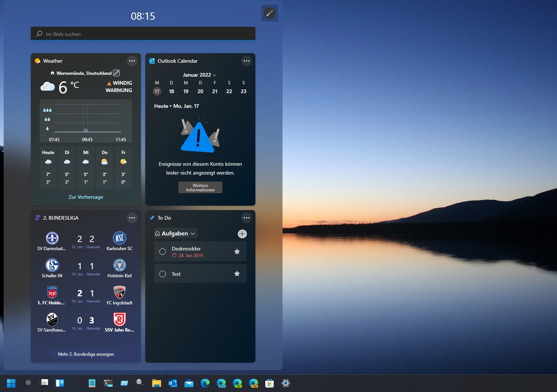
Task: Open Outlook from the taskbar
Action: (173, 383)
